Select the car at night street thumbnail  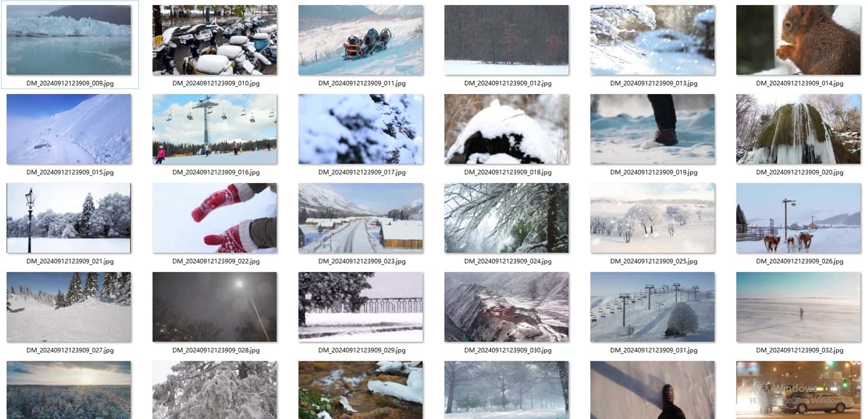pos(798,390)
